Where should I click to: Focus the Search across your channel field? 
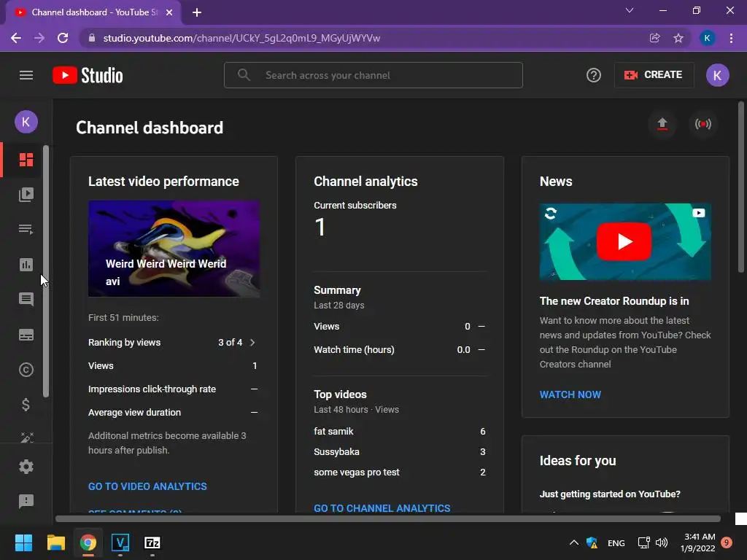tap(373, 75)
